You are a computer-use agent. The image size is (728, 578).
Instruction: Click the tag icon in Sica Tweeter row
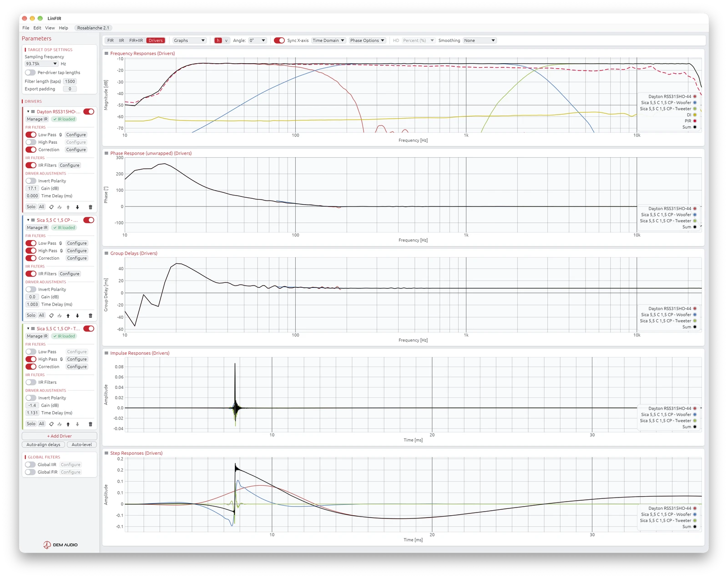pyautogui.click(x=51, y=424)
